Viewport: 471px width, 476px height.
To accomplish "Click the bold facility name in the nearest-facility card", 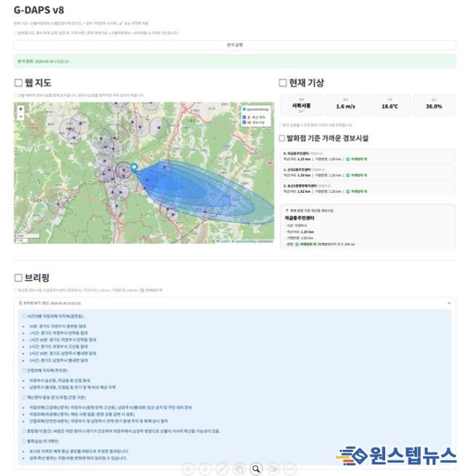I will 299,218.
